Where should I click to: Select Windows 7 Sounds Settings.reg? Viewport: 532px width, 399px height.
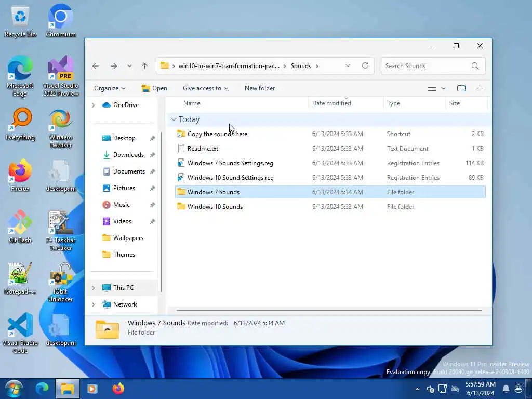[x=330, y=163]
